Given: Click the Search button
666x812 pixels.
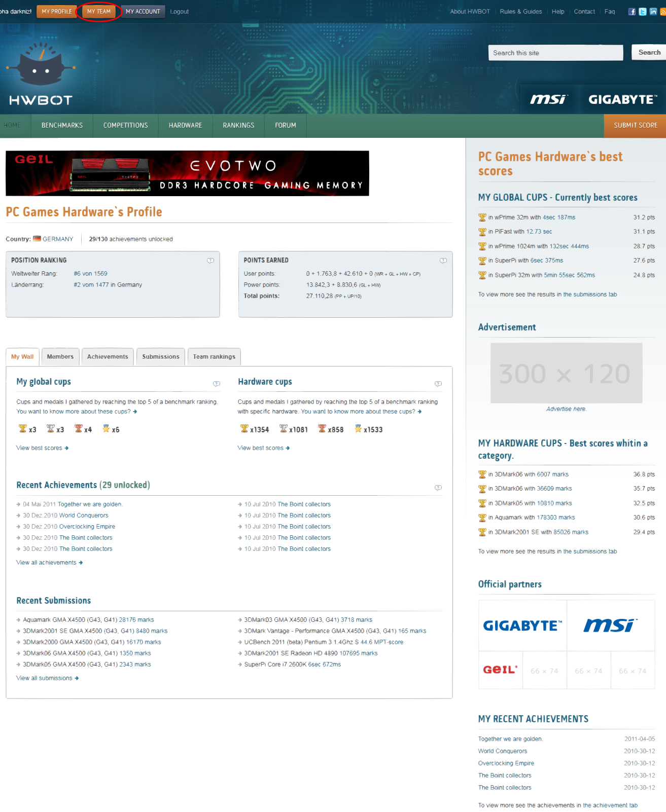Looking at the screenshot, I should [649, 52].
